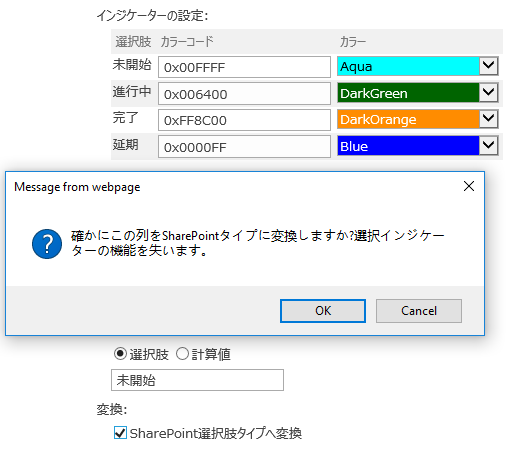This screenshot has width=513, height=455.
Task: Uncheck SharePoint選択肢タイプへ変換 checkbox
Action: click(120, 433)
